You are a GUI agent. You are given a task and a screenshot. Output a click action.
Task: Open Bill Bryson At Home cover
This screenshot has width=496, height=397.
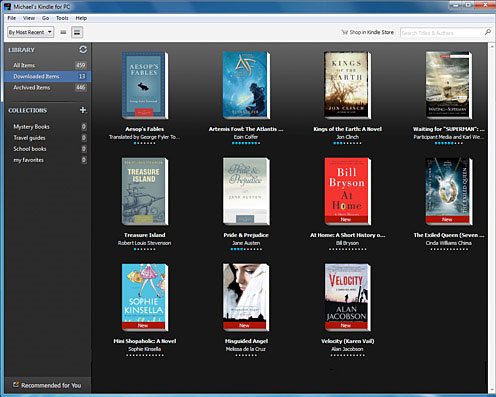click(x=347, y=191)
